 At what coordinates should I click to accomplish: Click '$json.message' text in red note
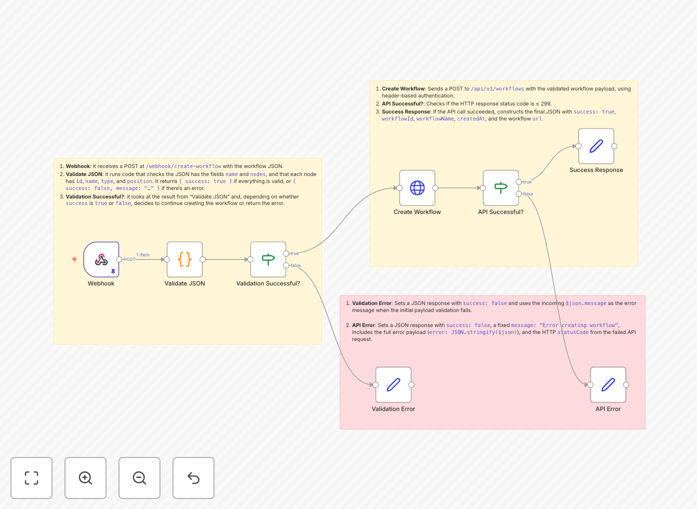click(586, 303)
